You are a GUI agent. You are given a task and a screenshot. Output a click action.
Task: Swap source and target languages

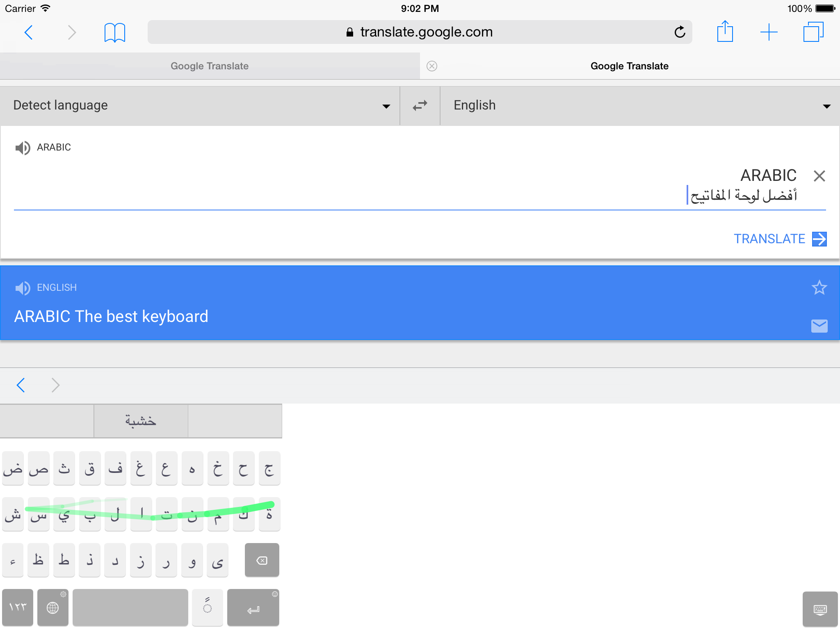tap(420, 106)
